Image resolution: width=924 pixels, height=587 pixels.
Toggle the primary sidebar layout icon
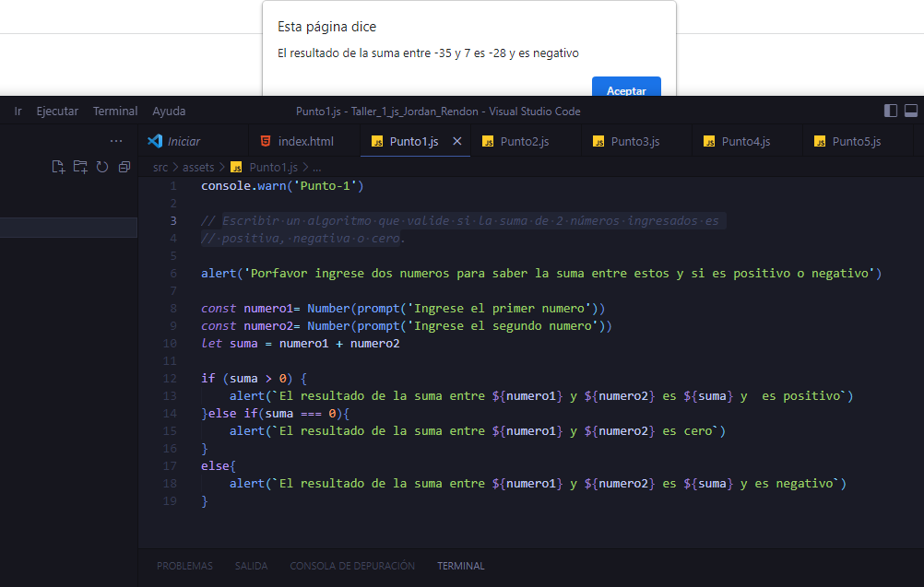pos(891,111)
